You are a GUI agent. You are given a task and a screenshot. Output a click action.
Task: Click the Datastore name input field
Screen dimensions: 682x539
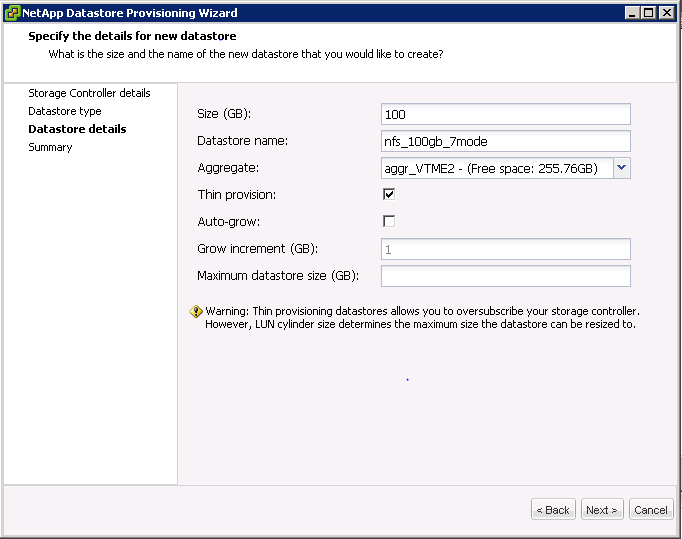pyautogui.click(x=505, y=141)
